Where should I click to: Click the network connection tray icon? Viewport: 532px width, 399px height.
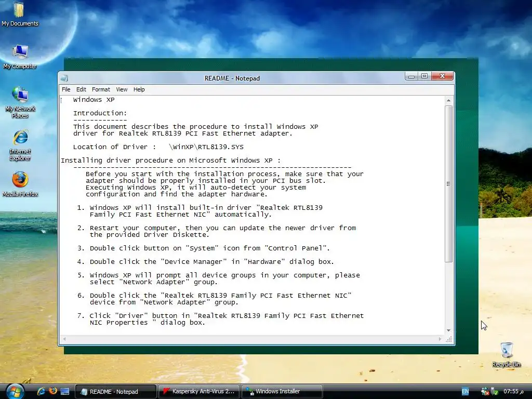(x=485, y=392)
